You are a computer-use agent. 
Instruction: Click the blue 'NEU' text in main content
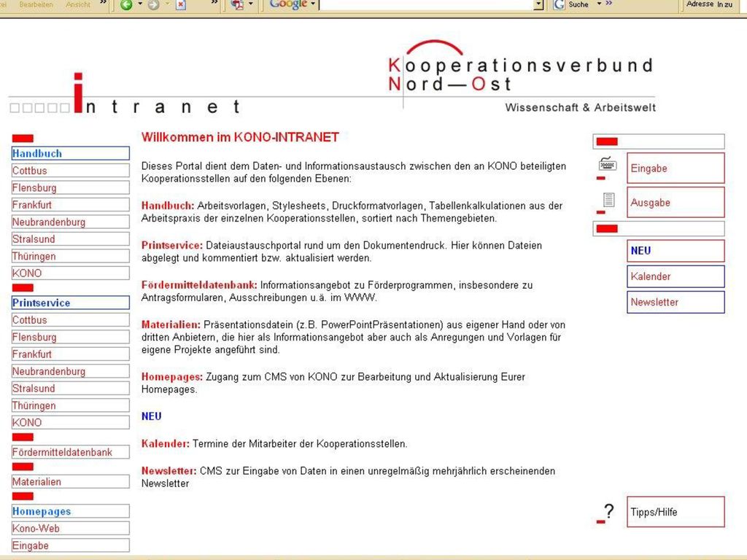click(152, 416)
